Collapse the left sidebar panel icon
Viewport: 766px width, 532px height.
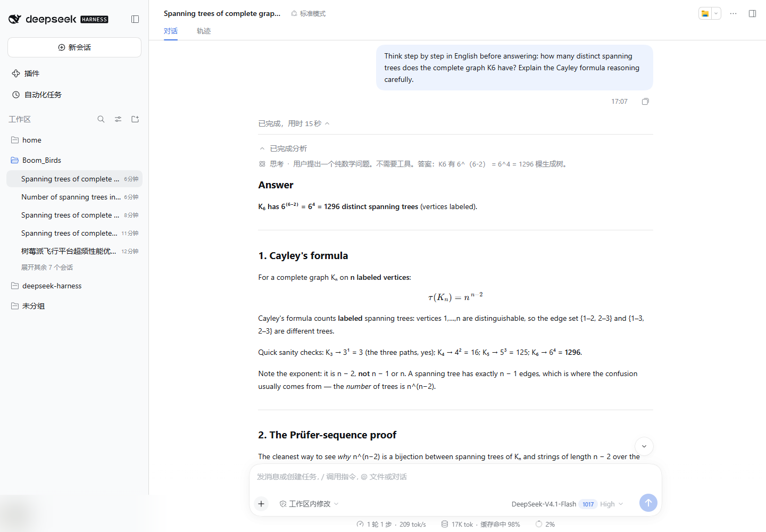coord(135,19)
